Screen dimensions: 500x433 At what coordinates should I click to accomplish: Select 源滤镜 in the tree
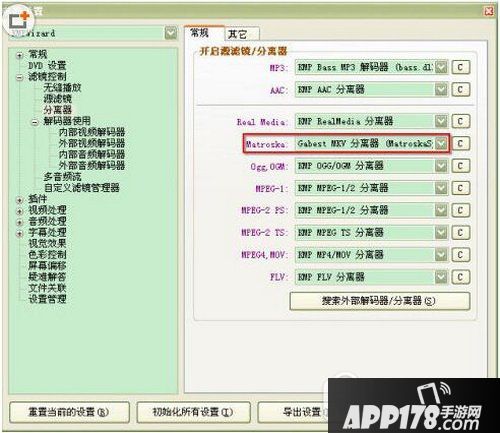57,99
